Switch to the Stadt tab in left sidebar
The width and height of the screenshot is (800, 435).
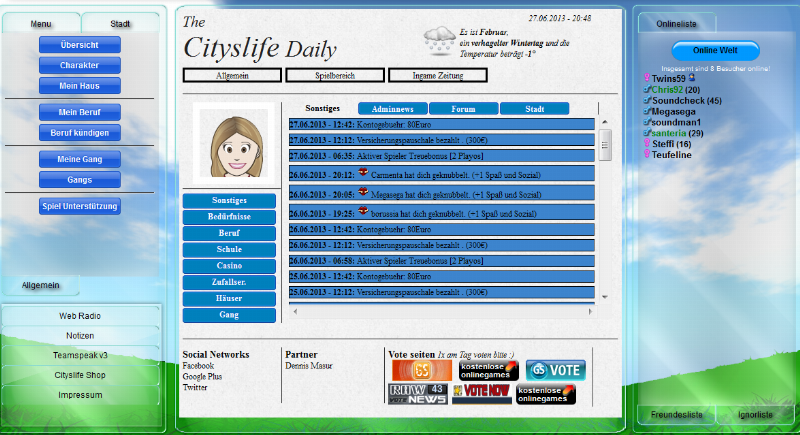120,23
